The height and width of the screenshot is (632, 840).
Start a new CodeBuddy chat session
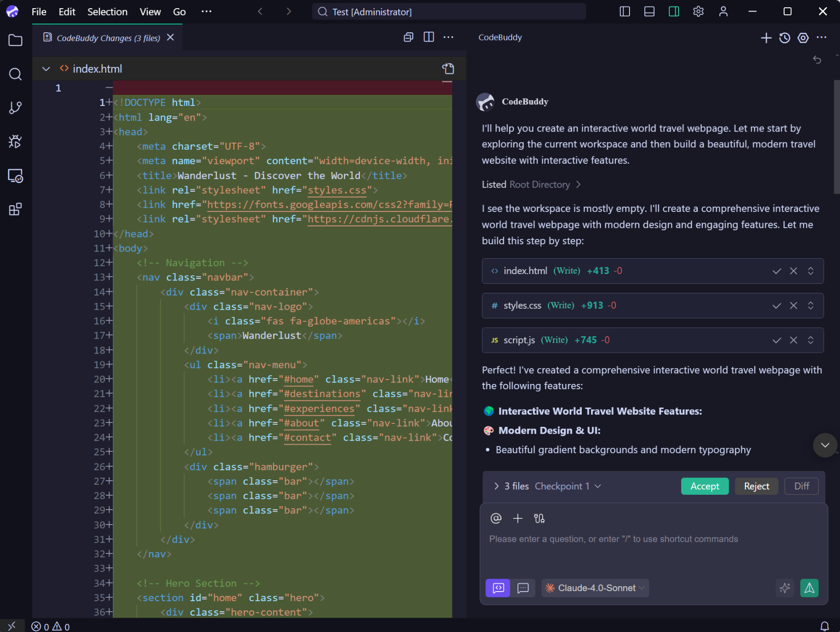coord(766,38)
